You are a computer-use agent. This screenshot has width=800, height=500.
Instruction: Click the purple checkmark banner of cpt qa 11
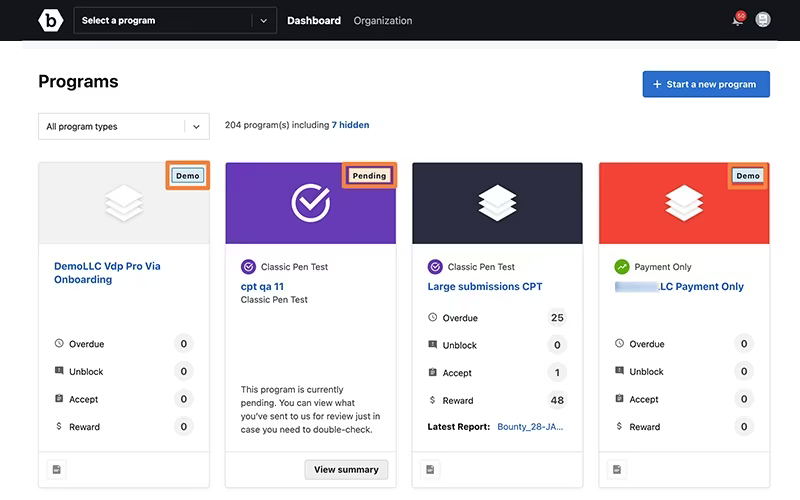[311, 203]
